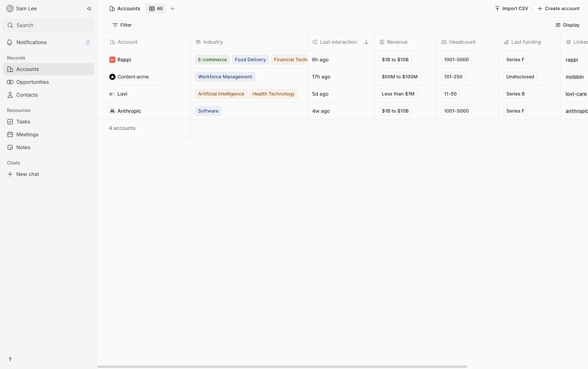Click the Last funding chart icon
The image size is (588, 369).
506,42
